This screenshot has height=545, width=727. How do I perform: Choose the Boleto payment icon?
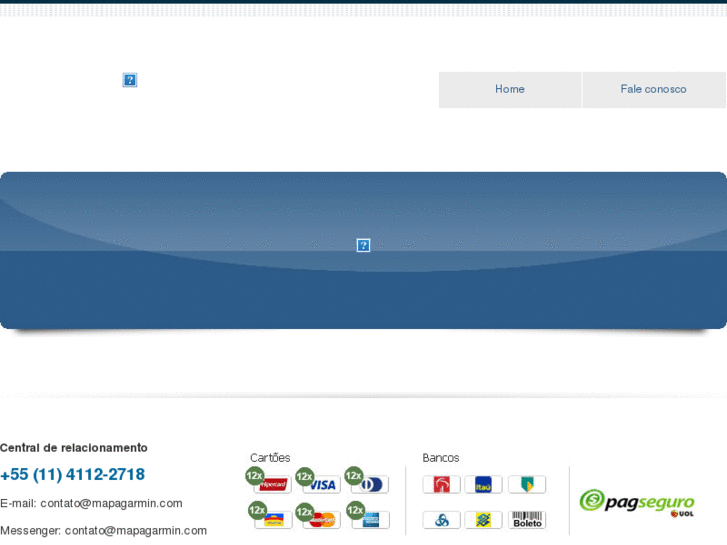[x=527, y=520]
